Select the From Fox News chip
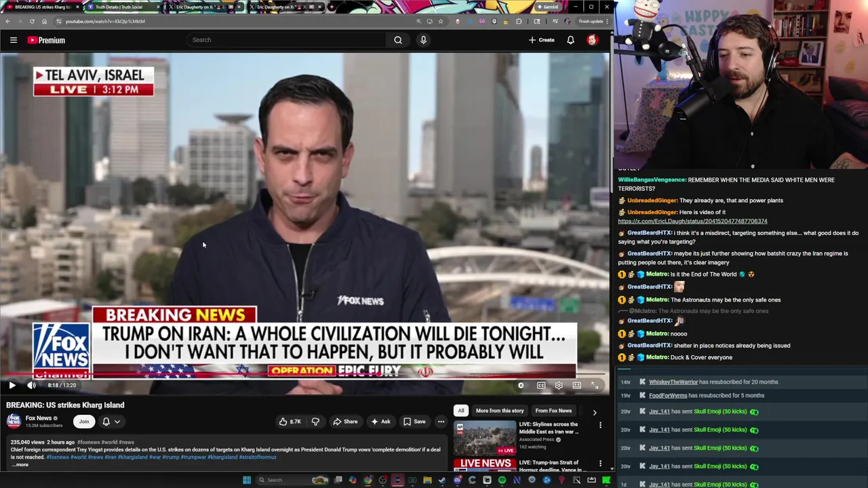 (x=553, y=411)
